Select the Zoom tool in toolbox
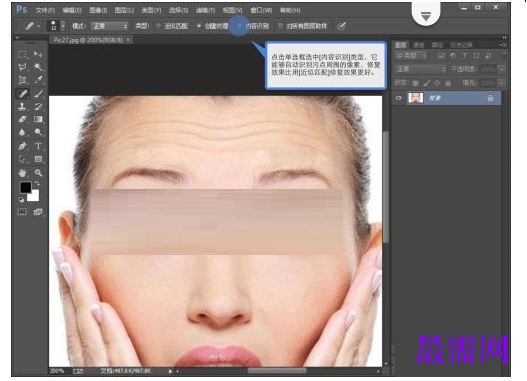The image size is (527, 381). click(38, 173)
